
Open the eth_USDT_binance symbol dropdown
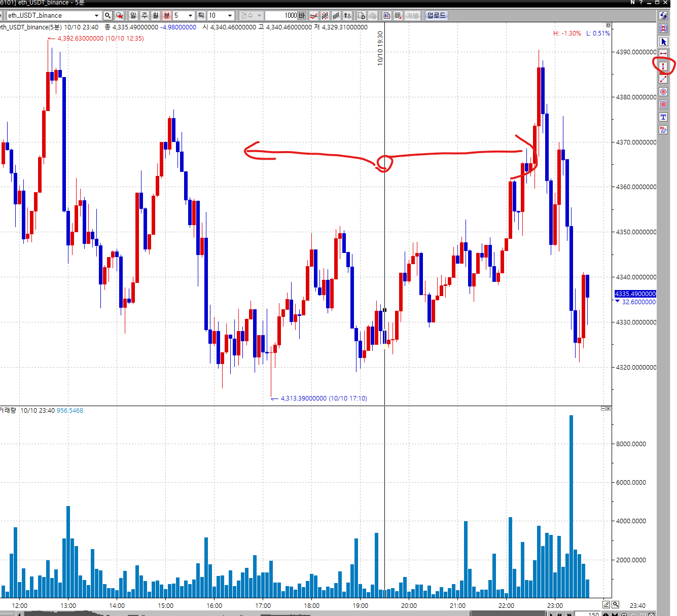coord(96,16)
